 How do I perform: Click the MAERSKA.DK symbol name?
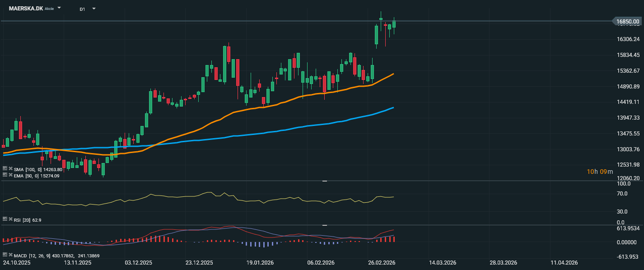pyautogui.click(x=26, y=9)
